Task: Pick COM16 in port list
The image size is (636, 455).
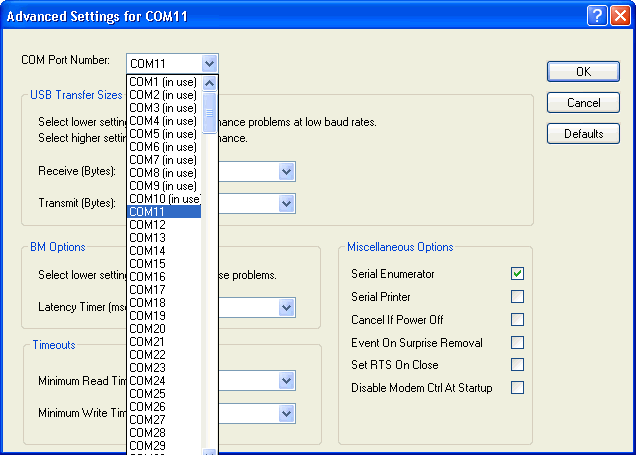Action: (x=164, y=277)
